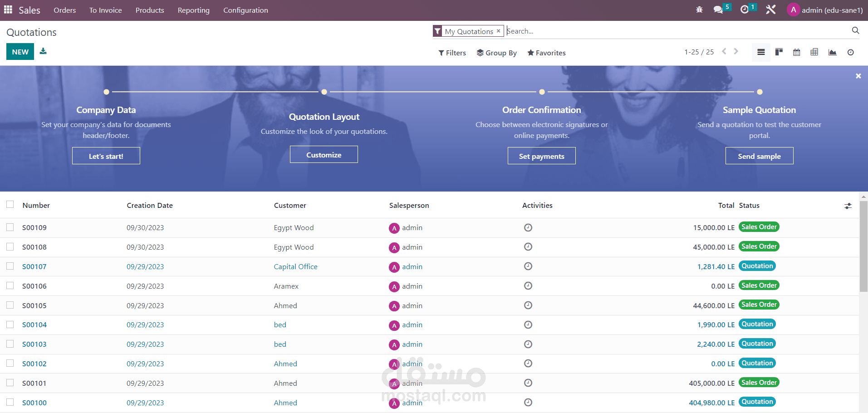Click the 1-25 / 25 pager counter

click(x=699, y=52)
